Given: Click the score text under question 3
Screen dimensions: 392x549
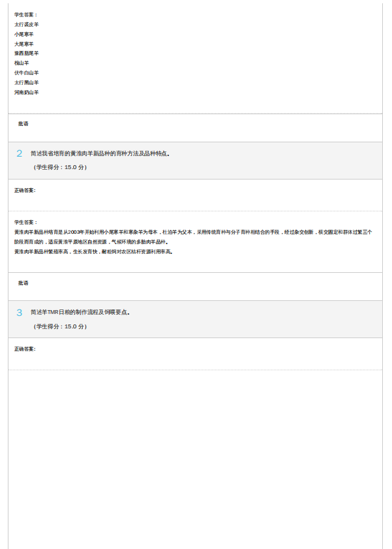Looking at the screenshot, I should pyautogui.click(x=60, y=326).
